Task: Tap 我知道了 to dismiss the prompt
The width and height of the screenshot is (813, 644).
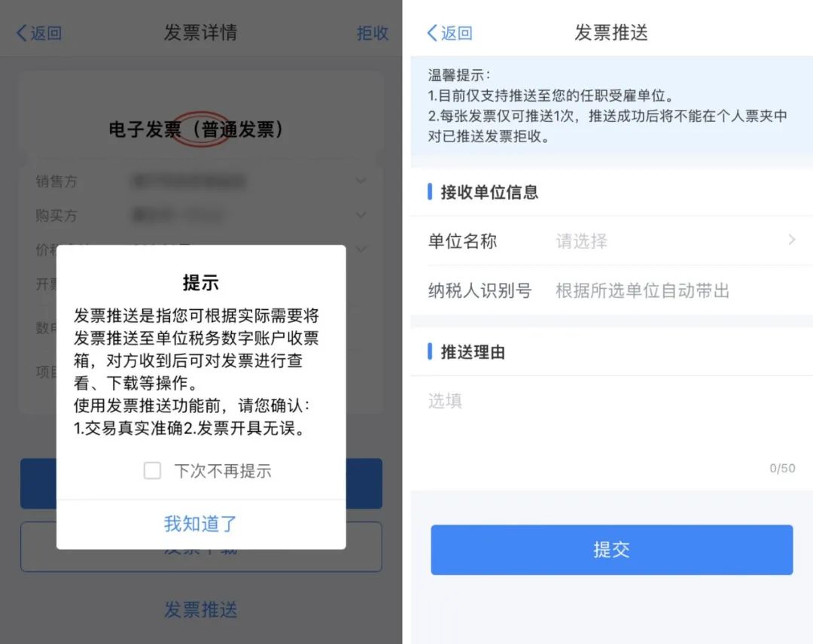Action: tap(201, 524)
